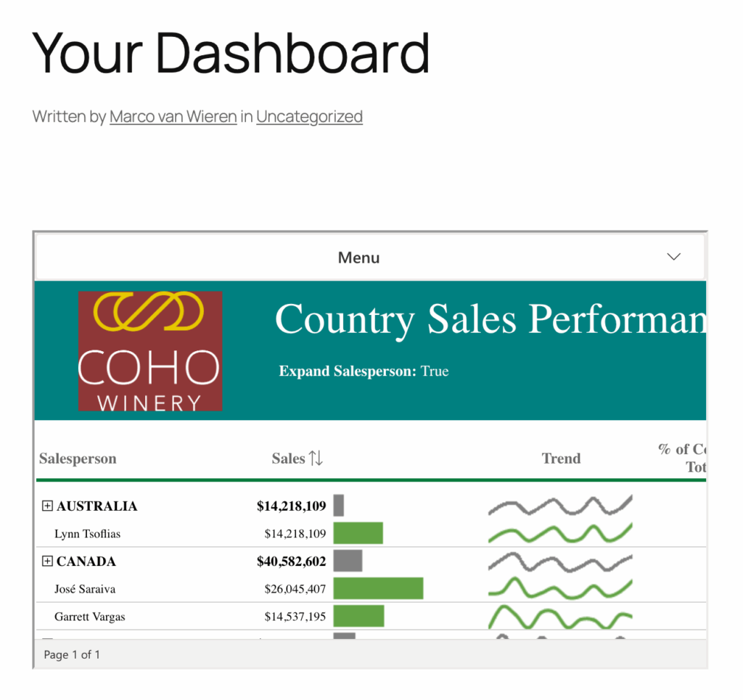This screenshot has height=700, width=743.
Task: Open the Uncategorized category link
Action: (x=309, y=116)
